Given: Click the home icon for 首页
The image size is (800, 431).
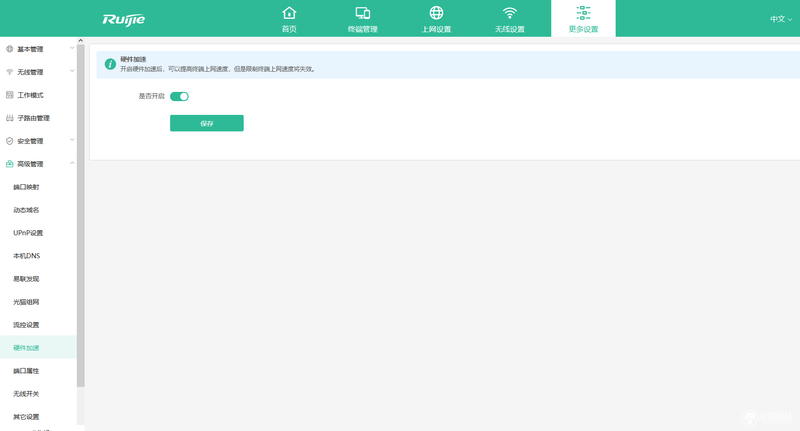Looking at the screenshot, I should (x=289, y=13).
